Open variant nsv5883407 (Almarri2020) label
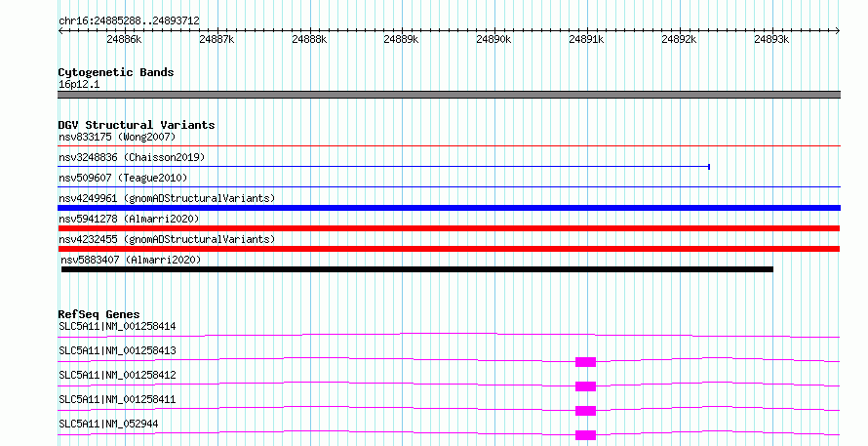Viewport: 868px width, 446px height. [x=131, y=260]
